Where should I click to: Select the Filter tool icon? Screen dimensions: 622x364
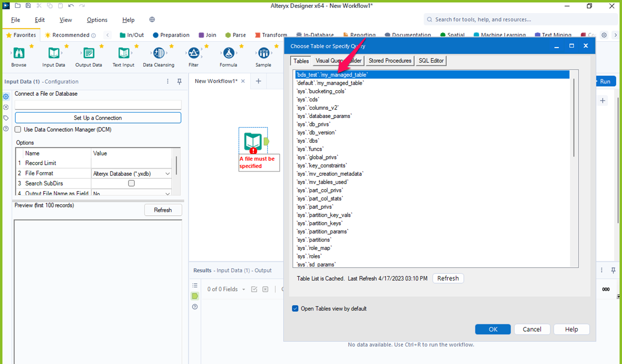click(194, 53)
